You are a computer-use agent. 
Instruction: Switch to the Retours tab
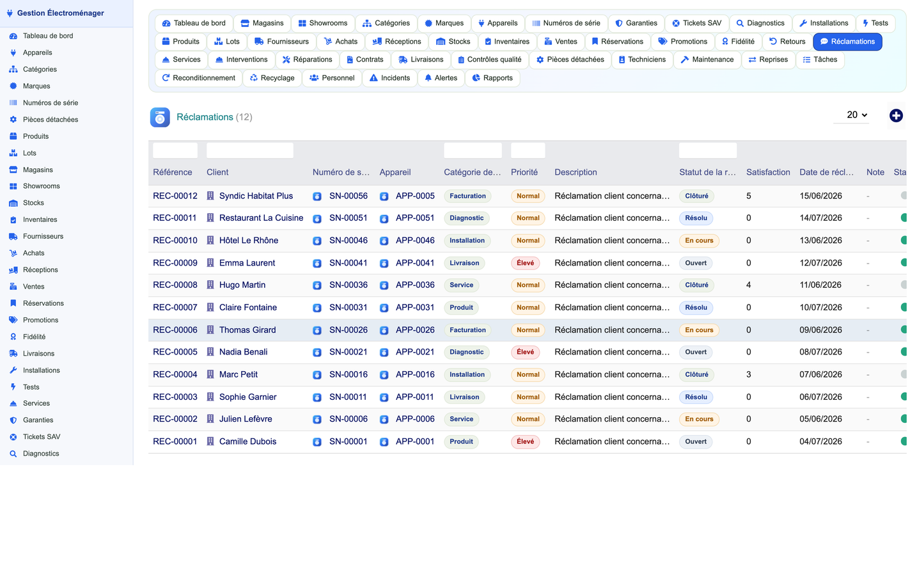coord(787,42)
